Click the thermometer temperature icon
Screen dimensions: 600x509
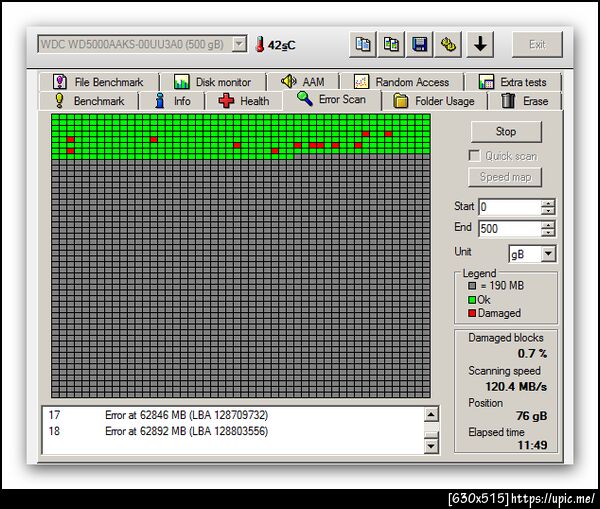click(260, 44)
